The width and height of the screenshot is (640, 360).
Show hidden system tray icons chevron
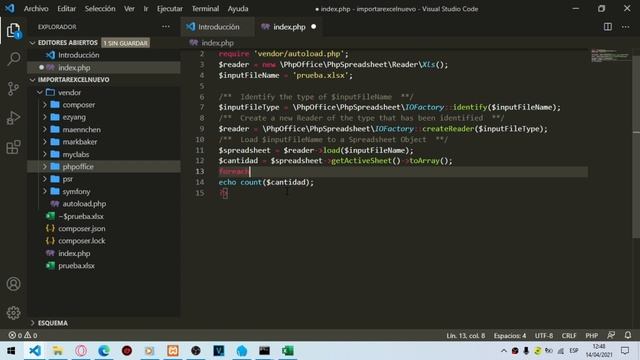tap(504, 351)
